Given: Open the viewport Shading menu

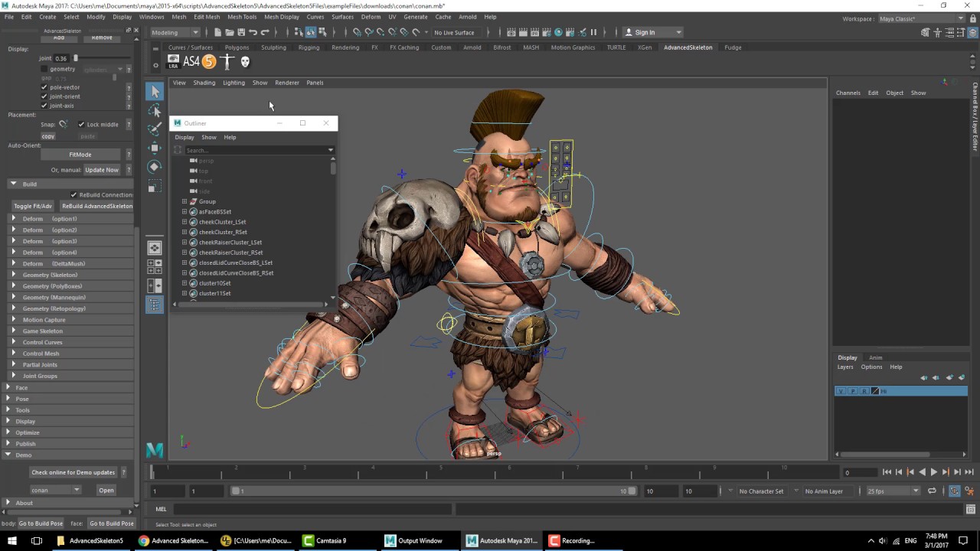Looking at the screenshot, I should (x=204, y=83).
